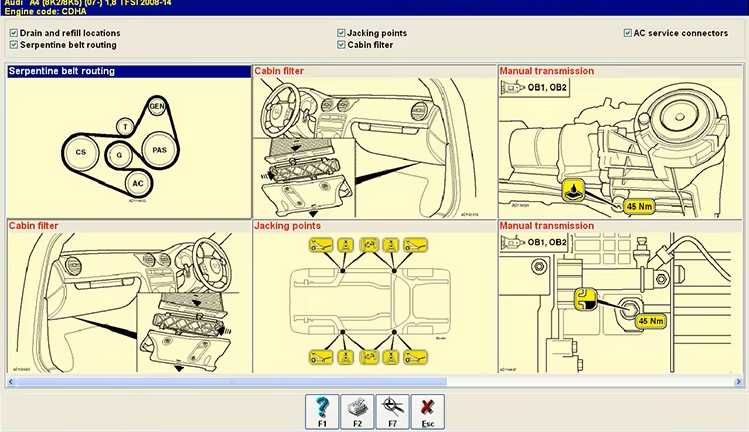
Task: Open the F1 help question mark button
Action: (x=322, y=411)
